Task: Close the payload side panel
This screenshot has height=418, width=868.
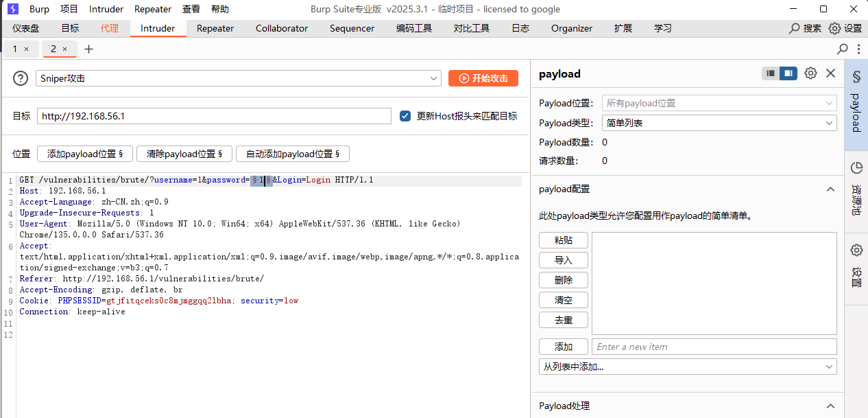Action: (x=830, y=73)
